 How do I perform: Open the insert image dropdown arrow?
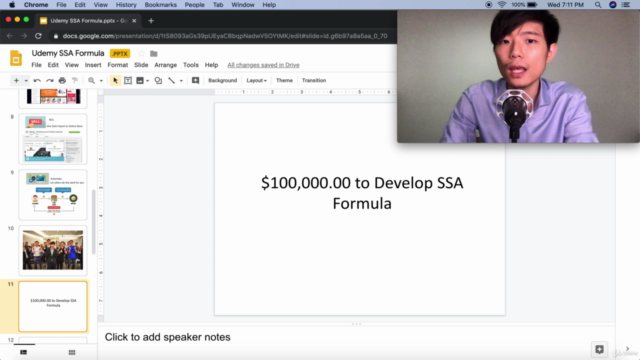coord(147,81)
